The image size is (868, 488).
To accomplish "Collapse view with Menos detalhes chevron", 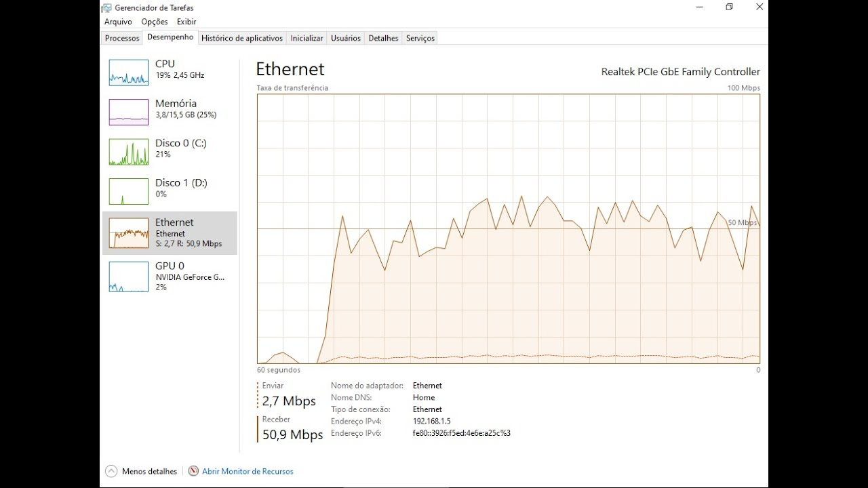I will [111, 471].
